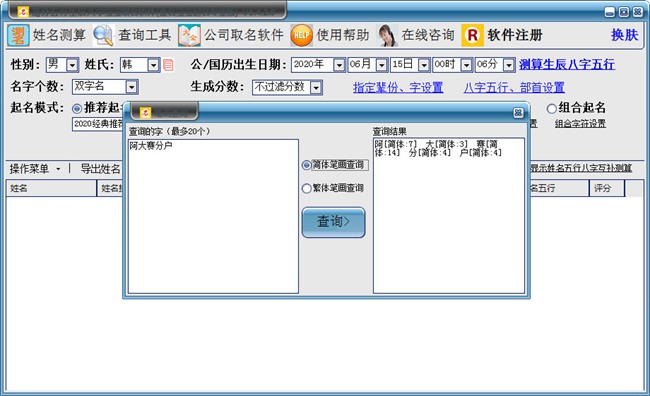Click 公司取名软件 toolbar label
The image size is (650, 396).
(244, 35)
